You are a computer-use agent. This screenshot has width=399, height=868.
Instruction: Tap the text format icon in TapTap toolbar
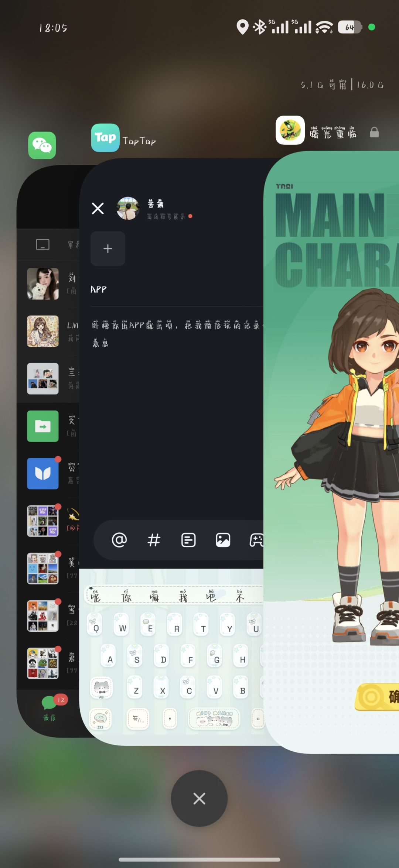[188, 540]
